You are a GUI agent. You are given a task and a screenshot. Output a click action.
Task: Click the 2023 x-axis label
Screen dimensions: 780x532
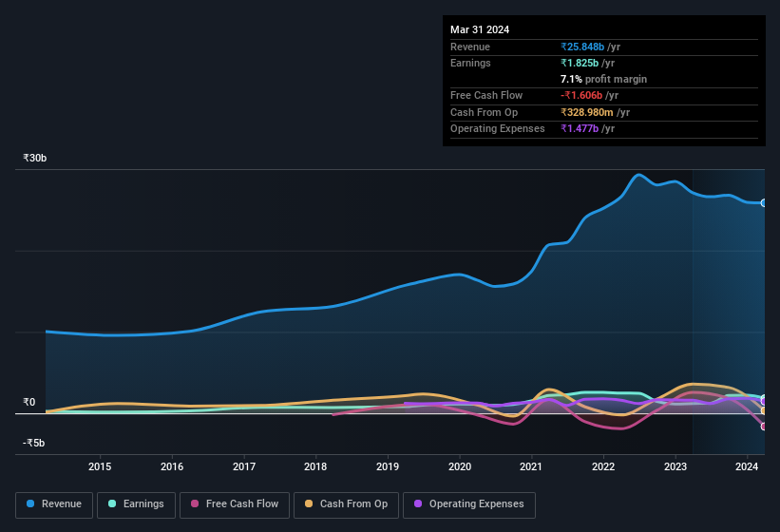(x=675, y=466)
